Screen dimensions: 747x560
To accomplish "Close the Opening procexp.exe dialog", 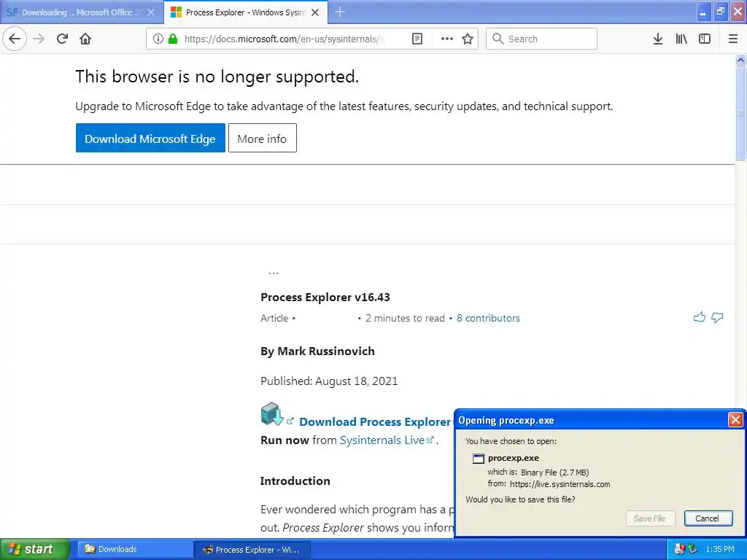I will tap(735, 419).
